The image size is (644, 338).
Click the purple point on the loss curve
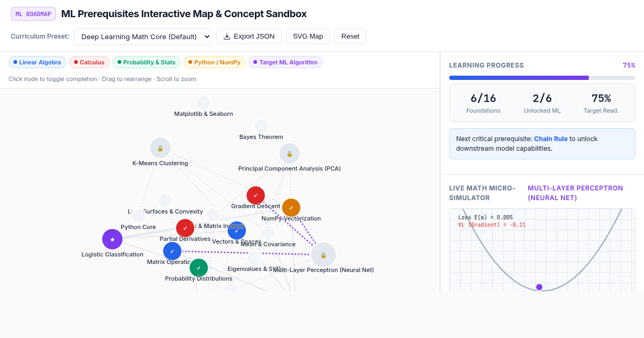point(539,287)
